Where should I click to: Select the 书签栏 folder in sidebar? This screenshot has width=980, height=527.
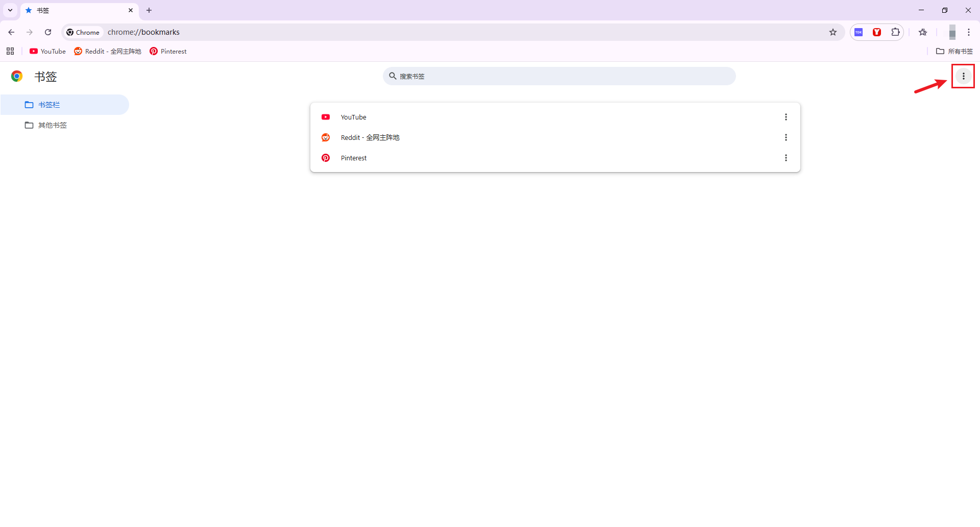[49, 105]
